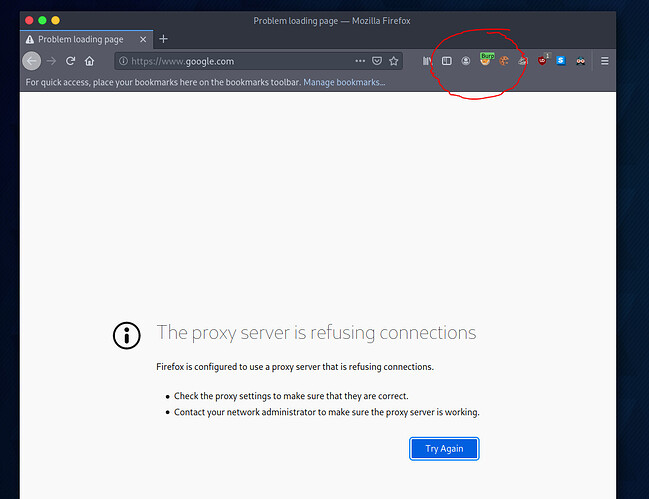Open the Manage bookmarks link
Viewport: 649px width, 499px height.
344,82
